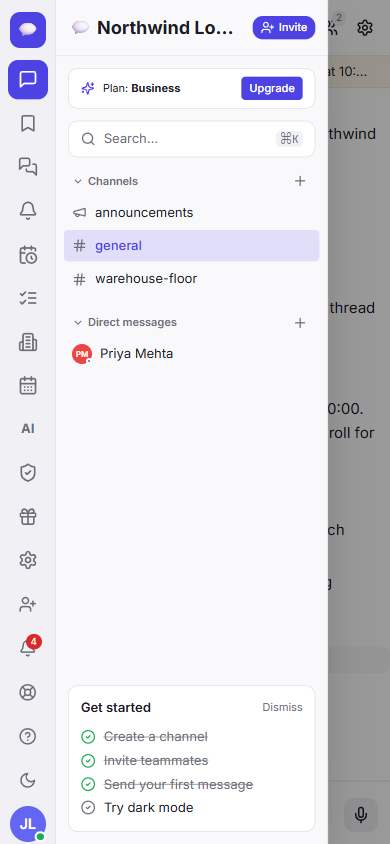Dismiss the Get started card
This screenshot has height=844, width=390.
coord(282,707)
